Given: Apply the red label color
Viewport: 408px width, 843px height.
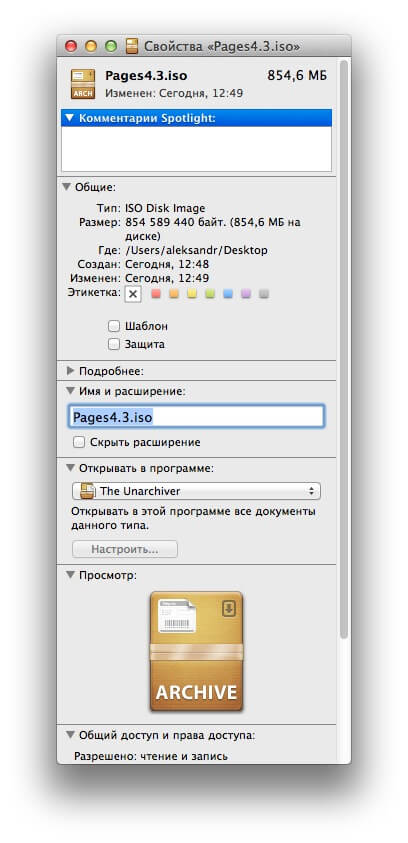Looking at the screenshot, I should point(156,294).
